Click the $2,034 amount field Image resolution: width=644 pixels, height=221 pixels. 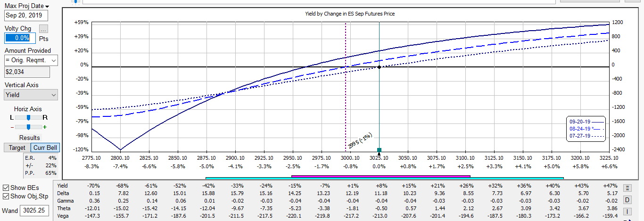pyautogui.click(x=27, y=72)
